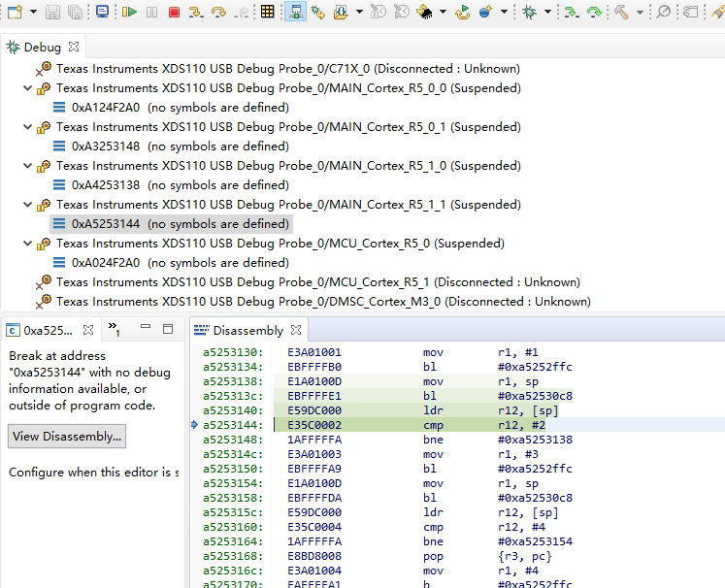Click the blue ball breakpoint icon

(485, 12)
